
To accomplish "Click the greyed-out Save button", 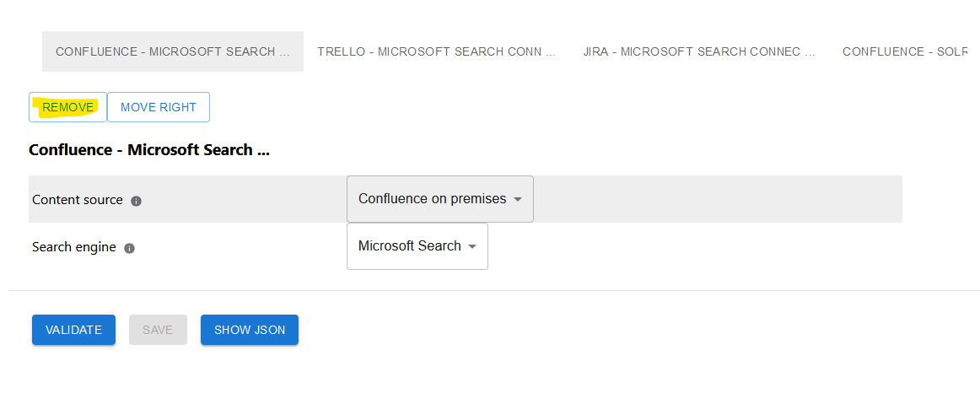I will point(158,330).
